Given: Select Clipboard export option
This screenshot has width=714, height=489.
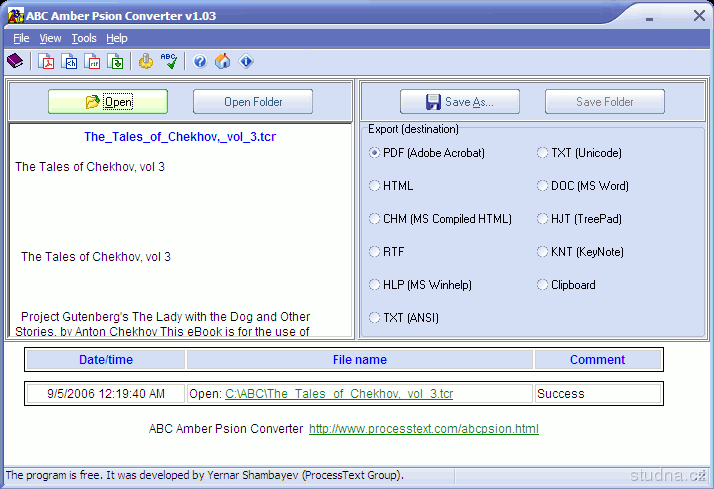Looking at the screenshot, I should click(x=566, y=285).
